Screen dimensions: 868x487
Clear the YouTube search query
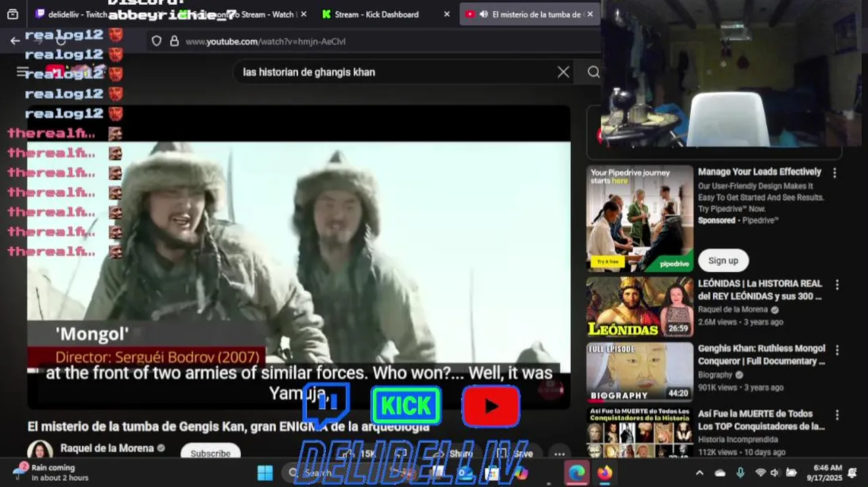tap(563, 72)
